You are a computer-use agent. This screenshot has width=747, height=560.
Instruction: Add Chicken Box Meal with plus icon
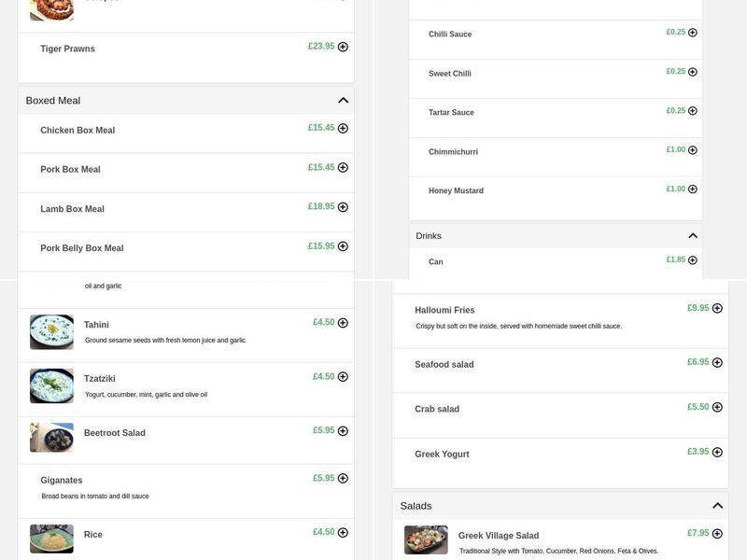[x=343, y=129]
